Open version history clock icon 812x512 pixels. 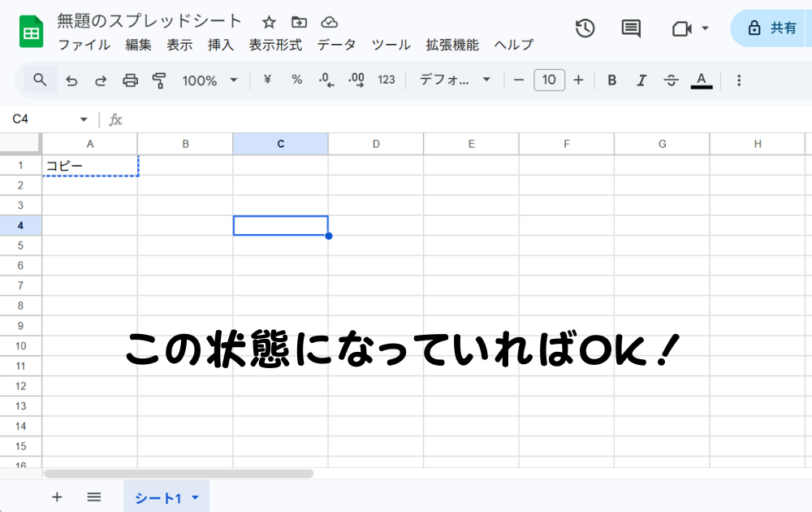point(585,28)
